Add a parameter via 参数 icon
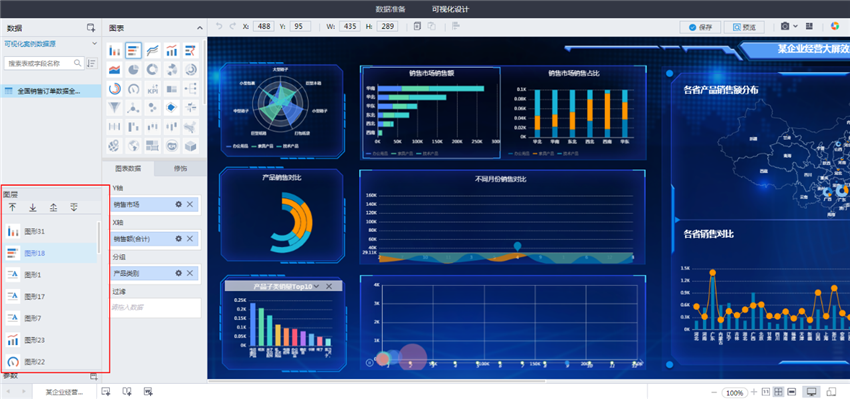850x399 pixels. 93,376
